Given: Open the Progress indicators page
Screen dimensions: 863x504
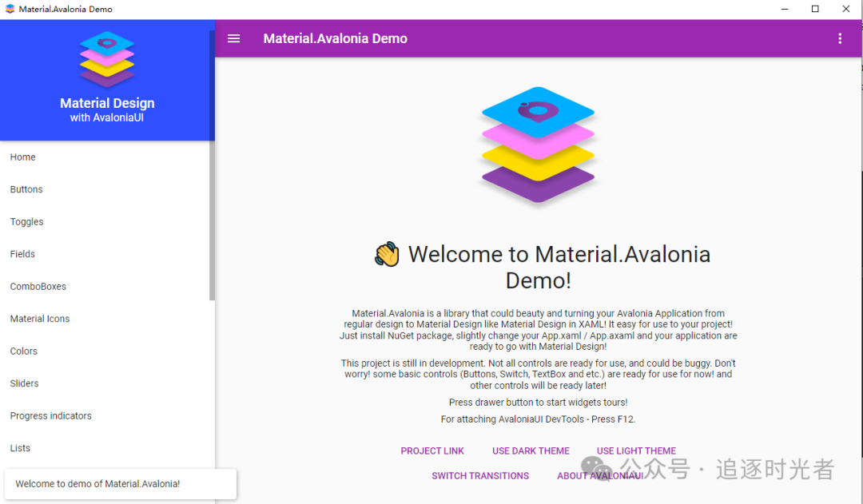Looking at the screenshot, I should (x=50, y=415).
